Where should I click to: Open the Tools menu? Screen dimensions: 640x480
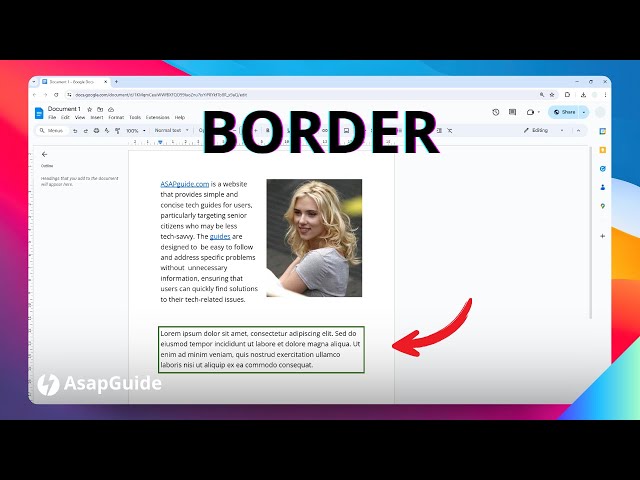135,117
